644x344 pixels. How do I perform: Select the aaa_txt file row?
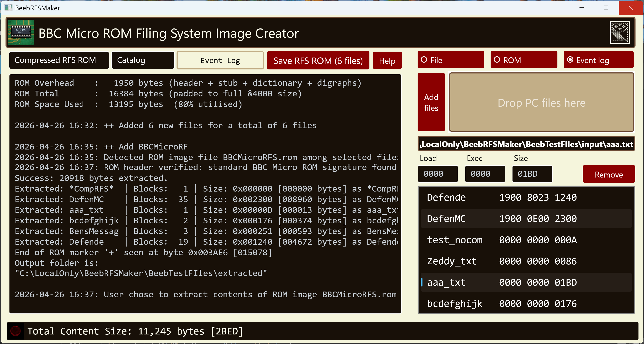tap(526, 282)
